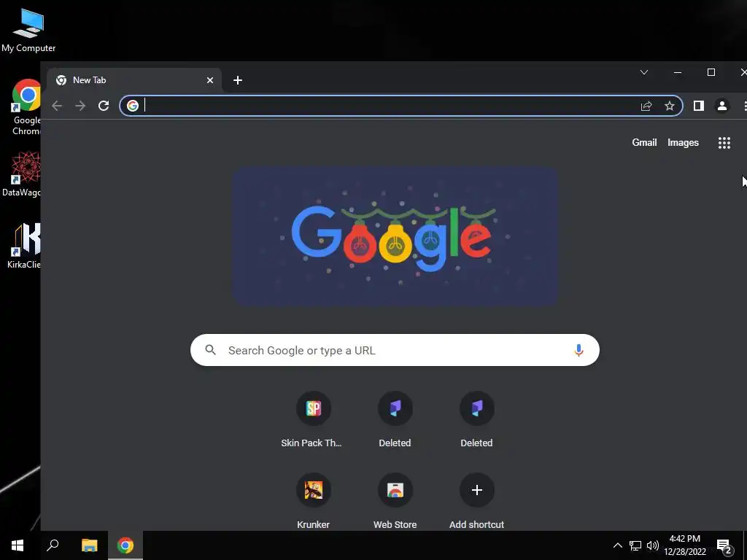Maximize the Chrome window
747x560 pixels.
coord(711,72)
